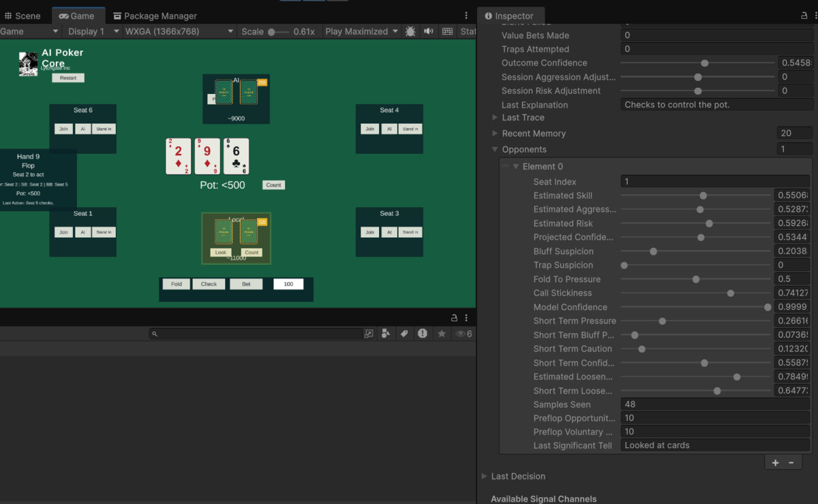The image size is (818, 504).
Task: Toggle the bug debug icon in Game toolbar
Action: pyautogui.click(x=410, y=31)
